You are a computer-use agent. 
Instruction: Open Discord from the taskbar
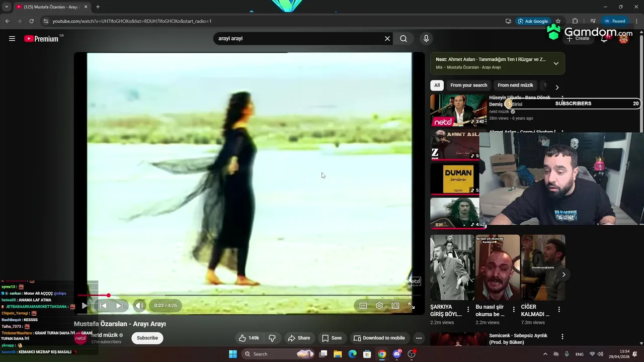click(x=397, y=354)
